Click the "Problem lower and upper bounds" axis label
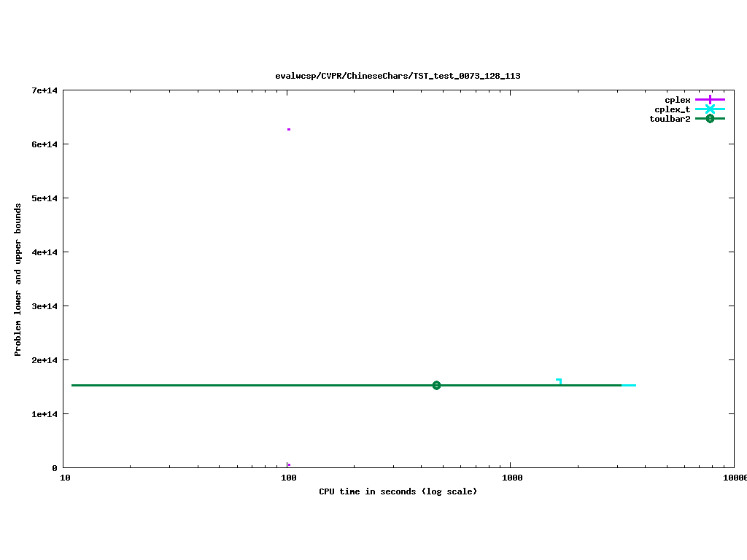 pyautogui.click(x=18, y=280)
